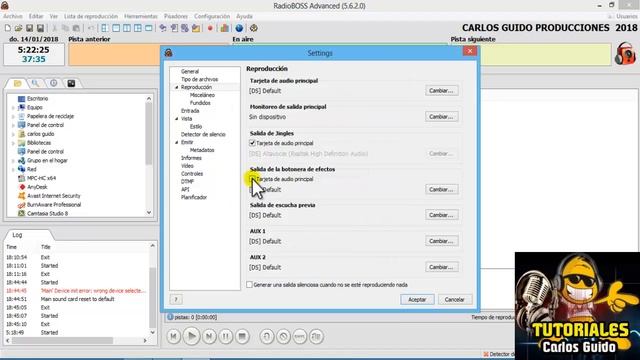
Task: Select Camtasia Studio 8 in file tree
Action: click(47, 213)
